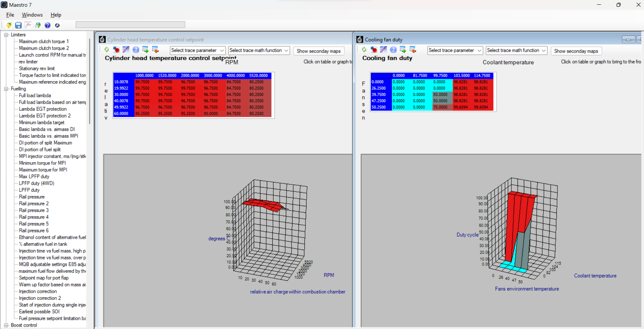The height and width of the screenshot is (329, 644).
Task: Select the 75.0000 cell in Cooling fan table
Action: pos(440,107)
